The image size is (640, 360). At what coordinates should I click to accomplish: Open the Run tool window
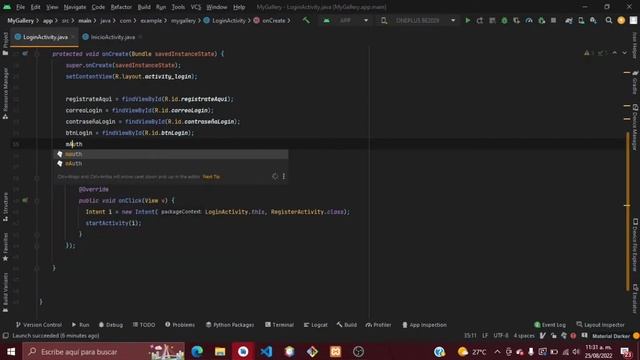click(x=80, y=325)
